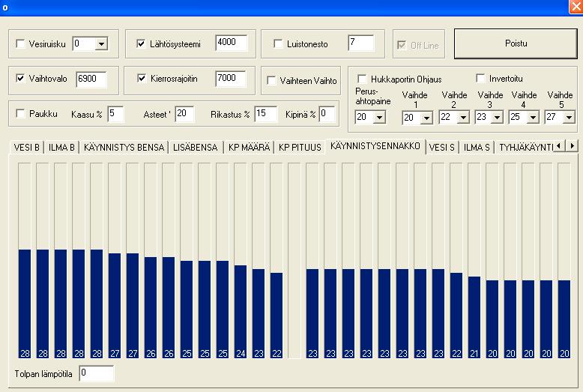Screen dimensions: 583x392
Task: Expand the Perusahtopaine dropdown
Action: [x=379, y=118]
